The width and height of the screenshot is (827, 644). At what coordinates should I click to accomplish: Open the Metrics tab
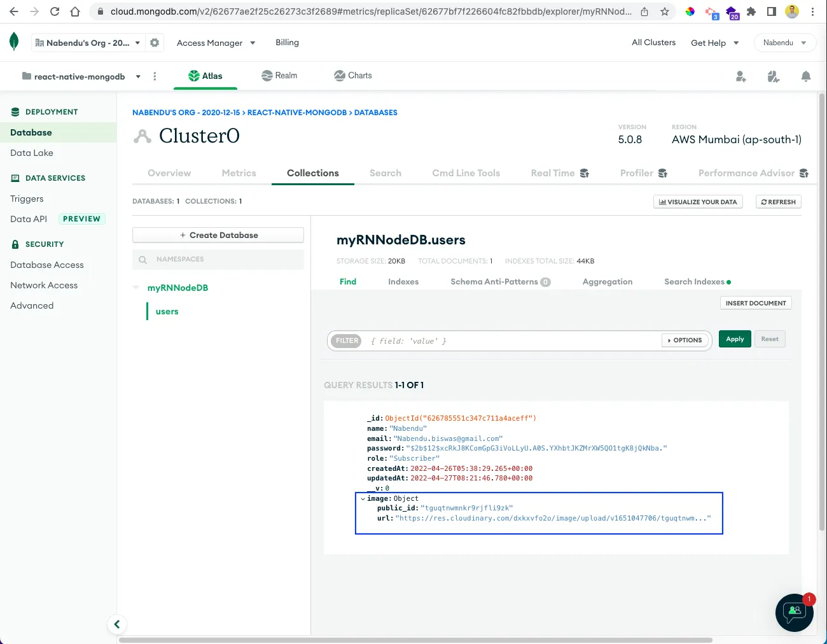click(x=239, y=173)
